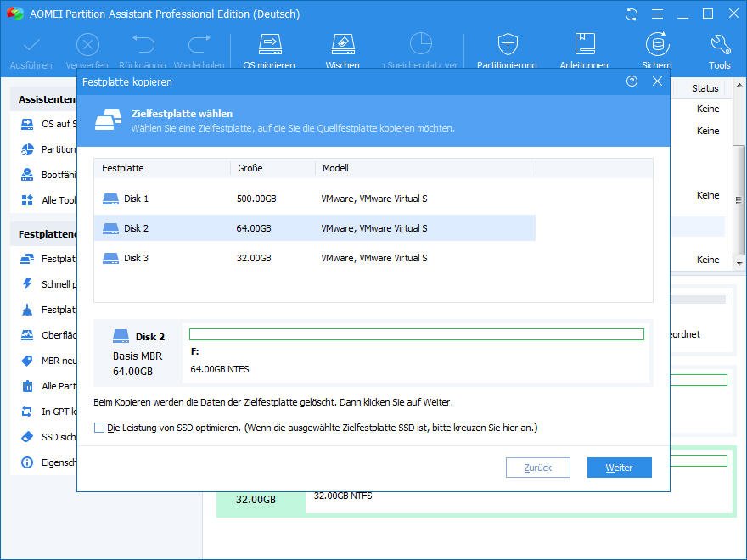The height and width of the screenshot is (560, 747).
Task: Enable the SSD optimization checkbox
Action: click(x=99, y=428)
